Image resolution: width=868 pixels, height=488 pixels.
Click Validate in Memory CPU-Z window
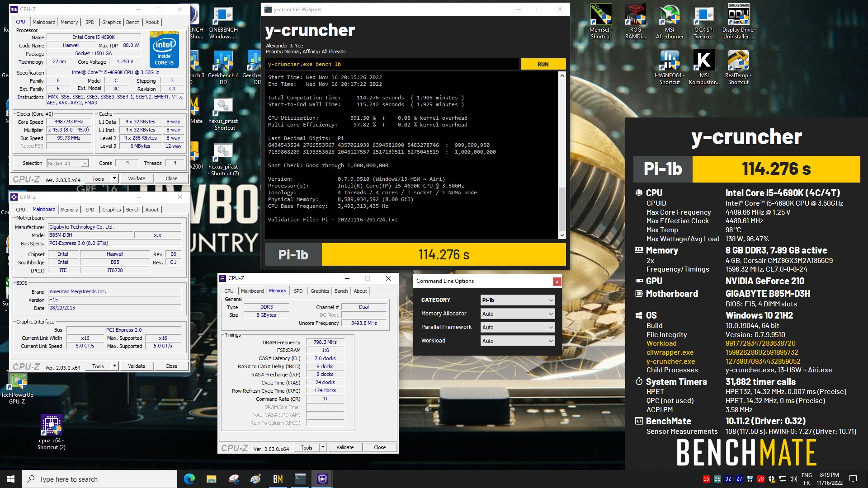345,447
